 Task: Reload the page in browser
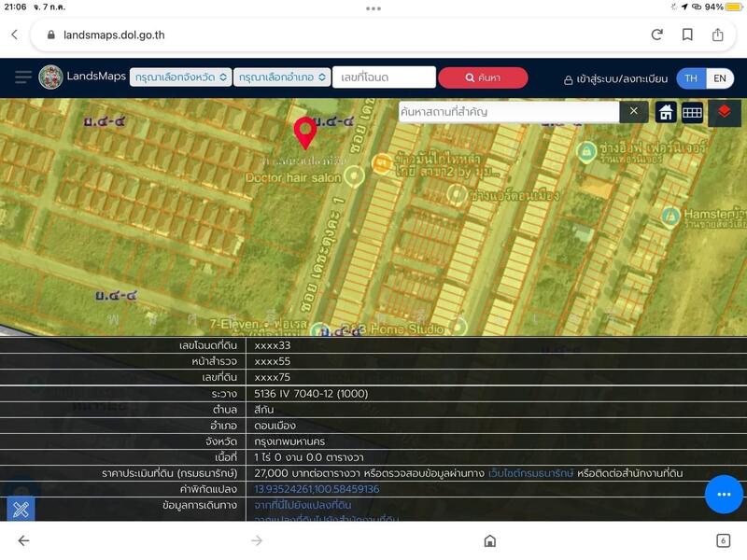[x=656, y=35]
